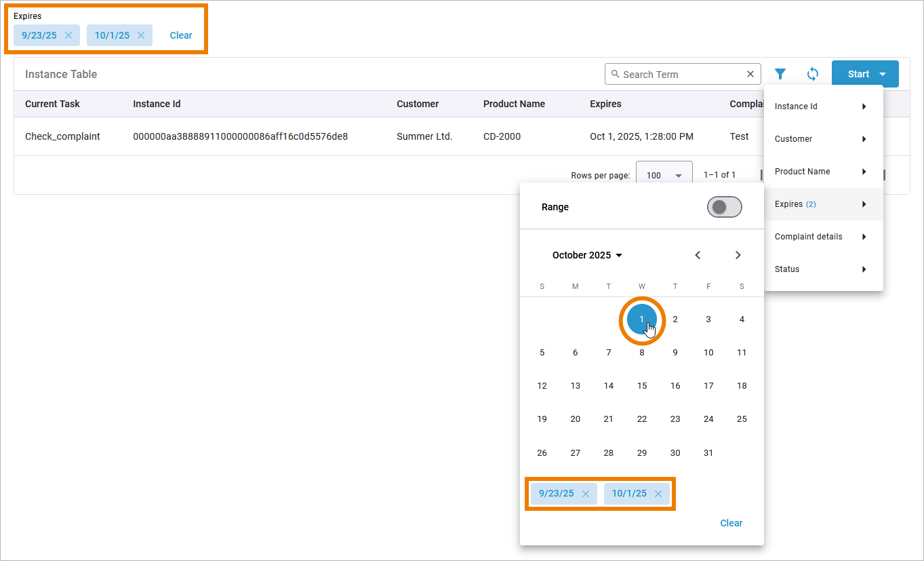This screenshot has height=561, width=924.
Task: Remove 9/23/25 chip in top Expires filter
Action: [68, 35]
